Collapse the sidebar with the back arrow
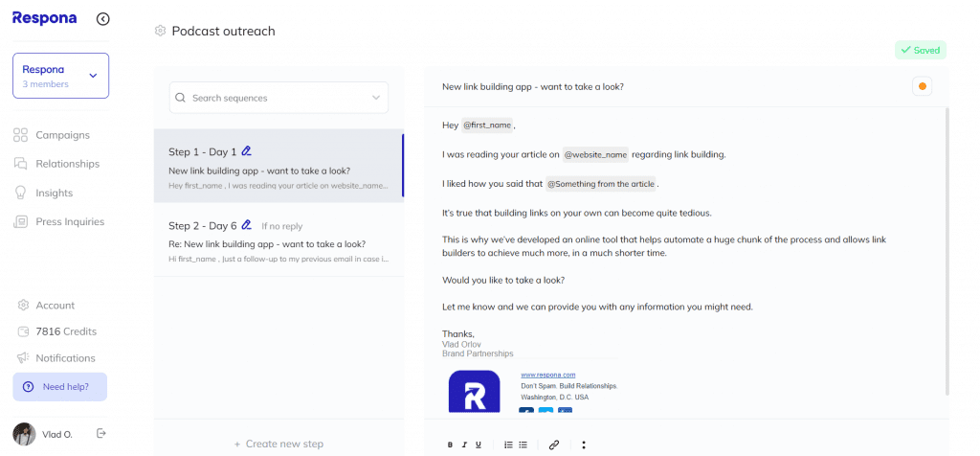 coord(103,19)
